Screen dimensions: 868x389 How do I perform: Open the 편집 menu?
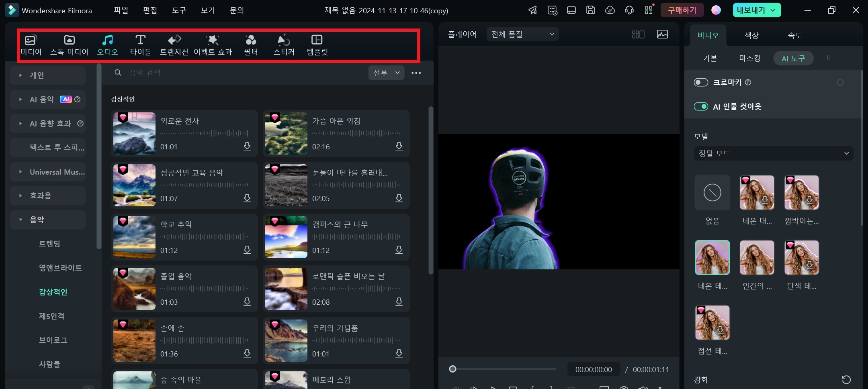[150, 10]
